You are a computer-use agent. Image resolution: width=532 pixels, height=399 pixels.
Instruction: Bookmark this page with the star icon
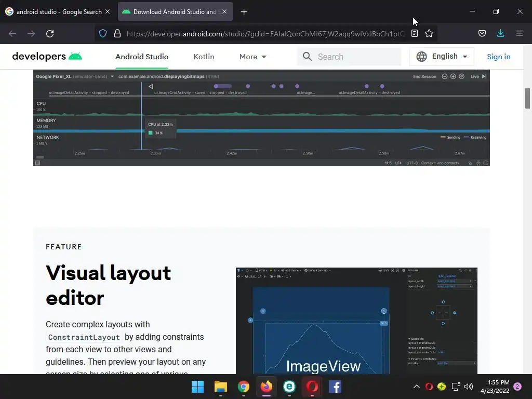429,33
